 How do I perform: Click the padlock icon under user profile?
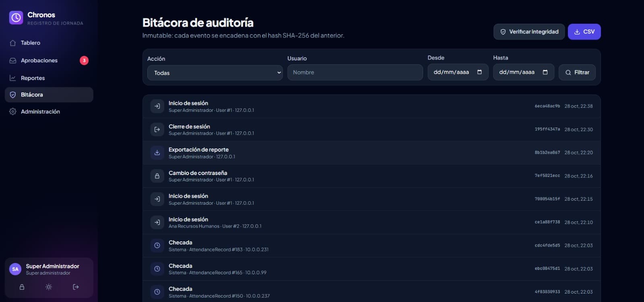tap(22, 287)
